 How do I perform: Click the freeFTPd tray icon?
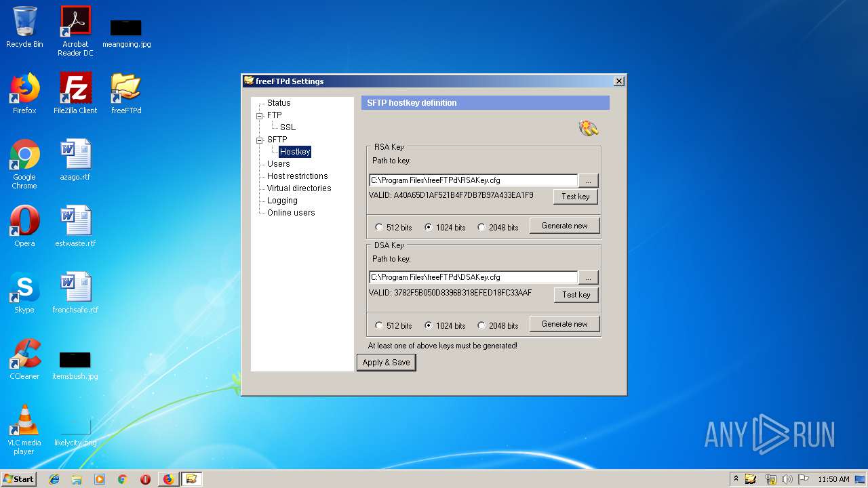751,479
